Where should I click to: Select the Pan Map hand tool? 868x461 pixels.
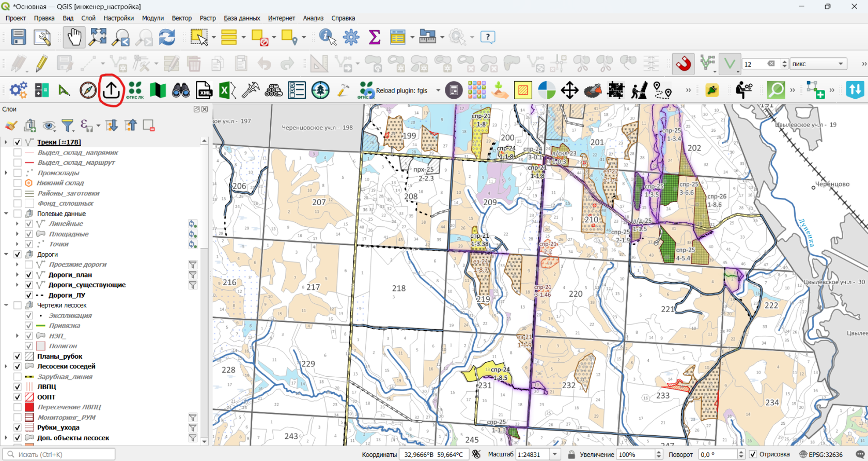[x=74, y=37]
